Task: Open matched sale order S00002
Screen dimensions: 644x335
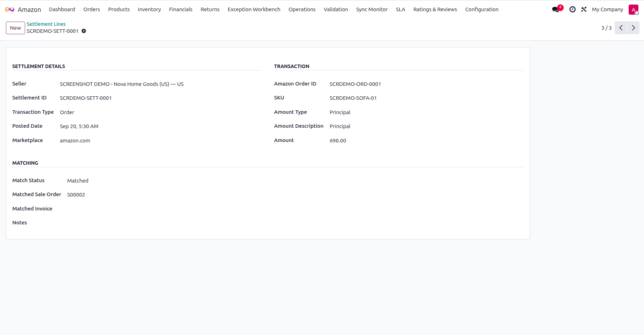Action: [x=76, y=195]
